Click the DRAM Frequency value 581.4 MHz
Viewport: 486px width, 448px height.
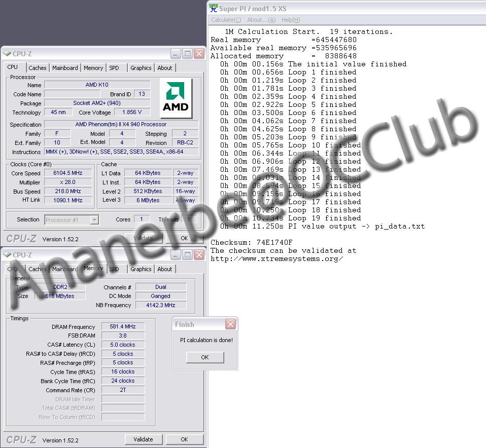point(123,326)
